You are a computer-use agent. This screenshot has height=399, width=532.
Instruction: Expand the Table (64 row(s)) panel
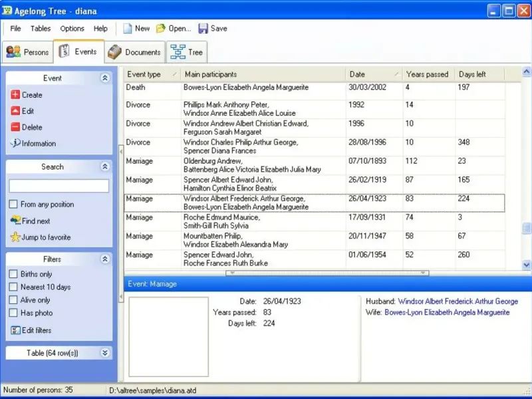105,353
